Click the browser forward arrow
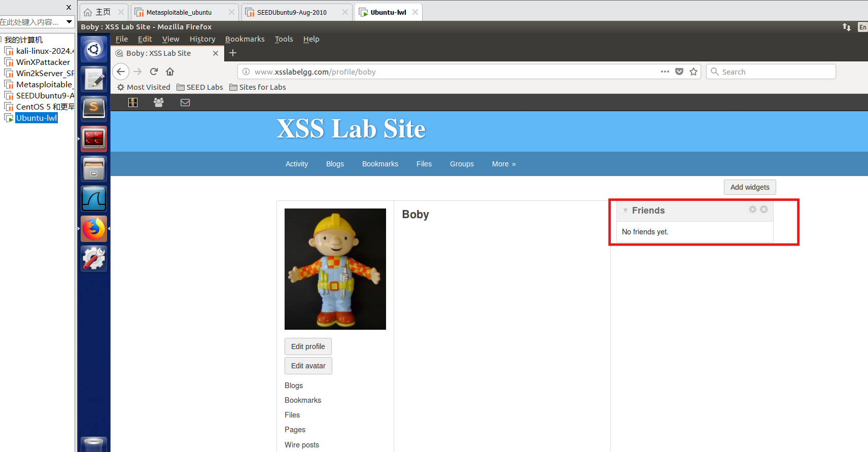This screenshot has width=868, height=452. coord(137,72)
